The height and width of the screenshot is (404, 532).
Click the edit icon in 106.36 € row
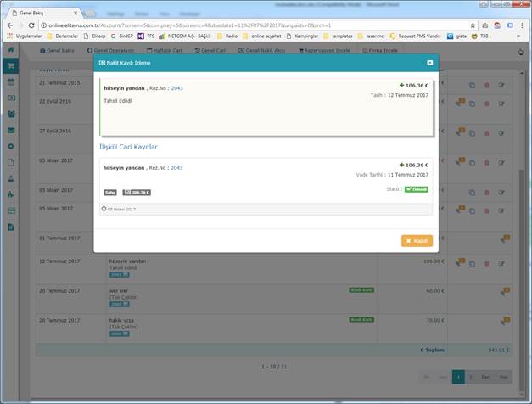click(x=501, y=264)
